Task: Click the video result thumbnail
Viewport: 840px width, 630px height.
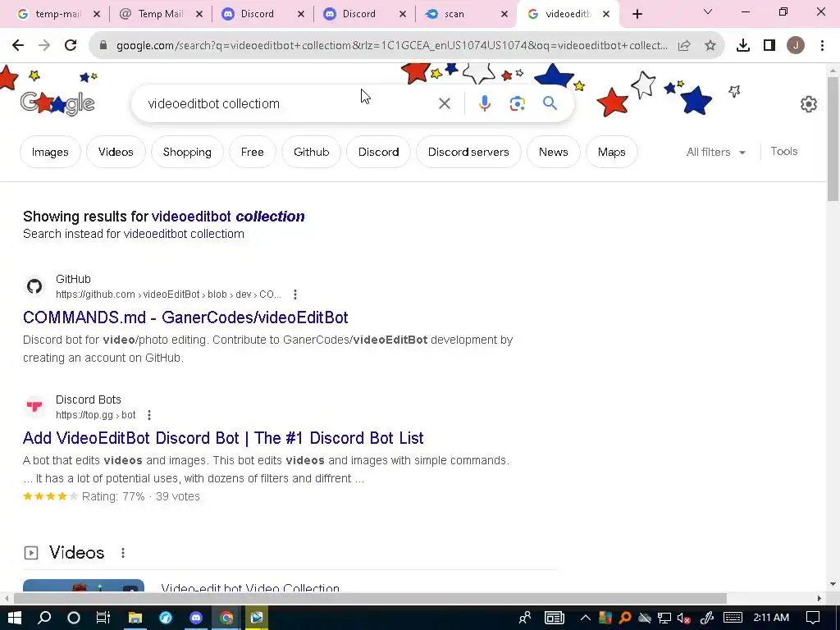Action: pyautogui.click(x=84, y=585)
